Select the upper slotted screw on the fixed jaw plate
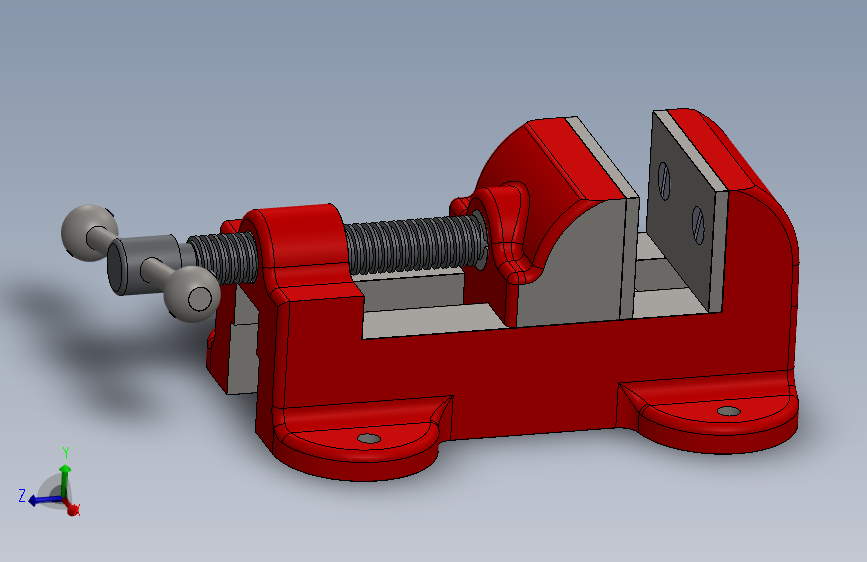The height and width of the screenshot is (562, 867). [664, 181]
